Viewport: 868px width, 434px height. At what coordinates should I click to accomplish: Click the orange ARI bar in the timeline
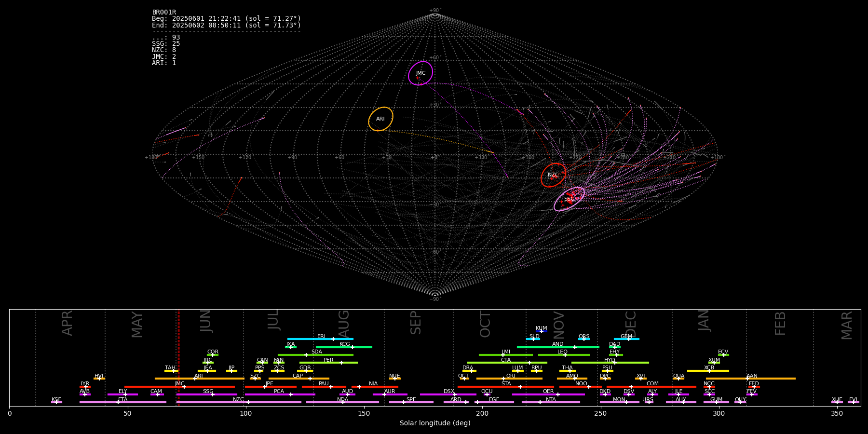200,379
